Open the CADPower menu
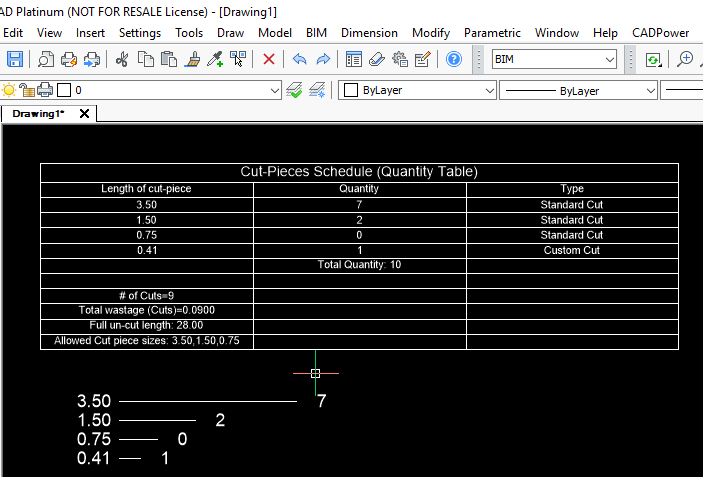Viewport: 703px width, 477px height. point(660,33)
